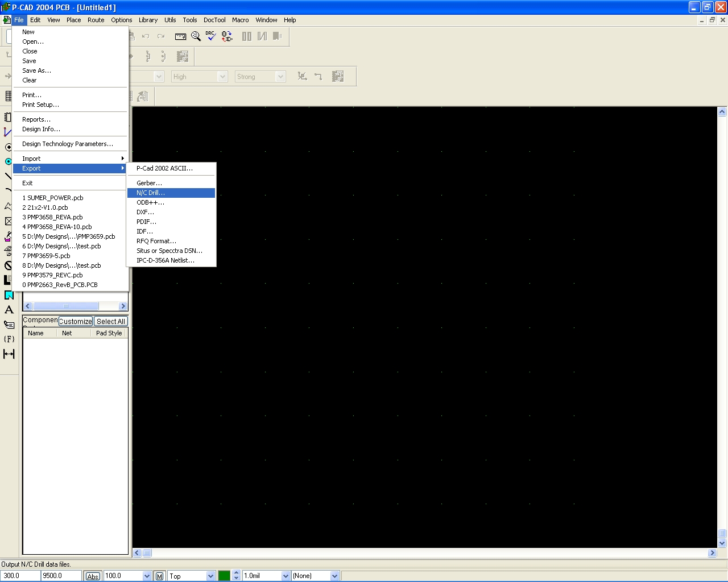The height and width of the screenshot is (582, 728).
Task: Click the Pad Style column header
Action: point(109,333)
